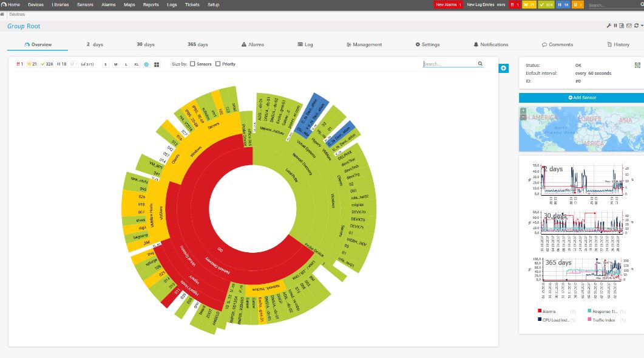Screen dimensions: 644x358
Task: Open the Comments tab
Action: (x=557, y=44)
